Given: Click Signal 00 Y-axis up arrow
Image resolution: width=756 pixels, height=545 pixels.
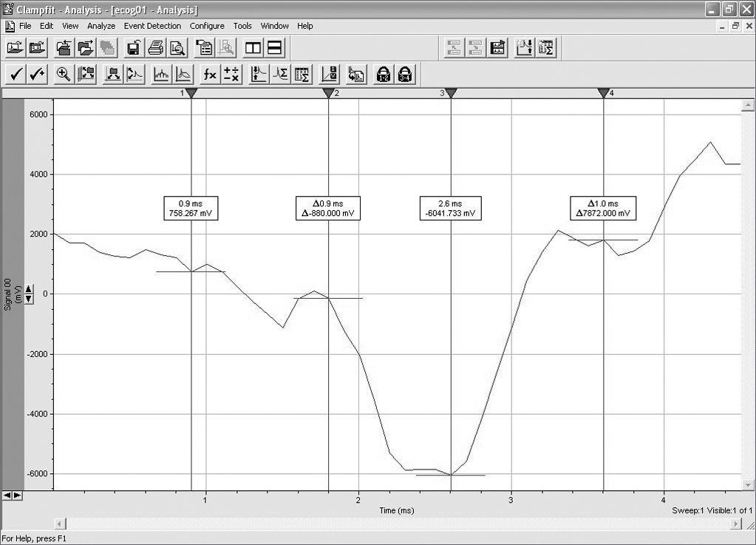Looking at the screenshot, I should pos(29,289).
